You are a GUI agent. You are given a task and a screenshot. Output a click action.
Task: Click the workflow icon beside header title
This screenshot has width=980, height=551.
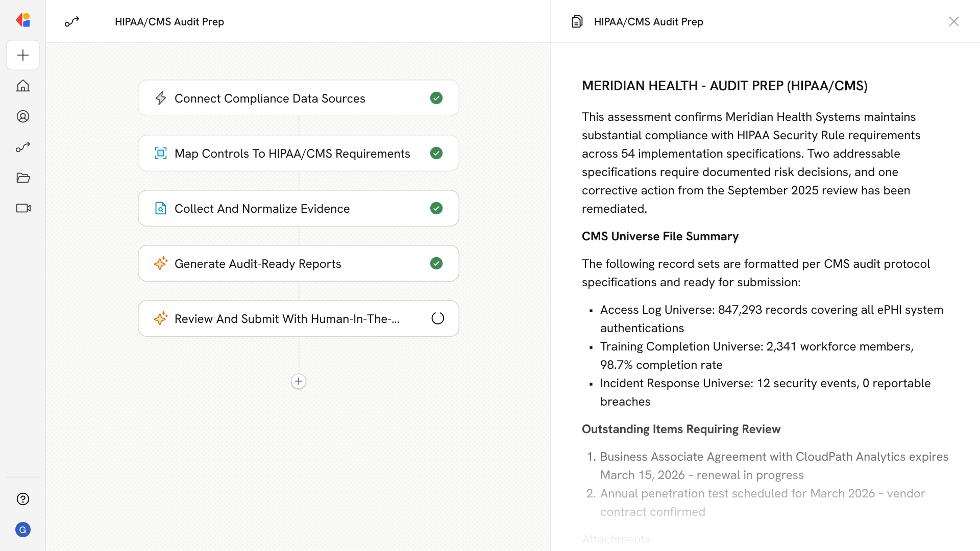click(x=72, y=21)
